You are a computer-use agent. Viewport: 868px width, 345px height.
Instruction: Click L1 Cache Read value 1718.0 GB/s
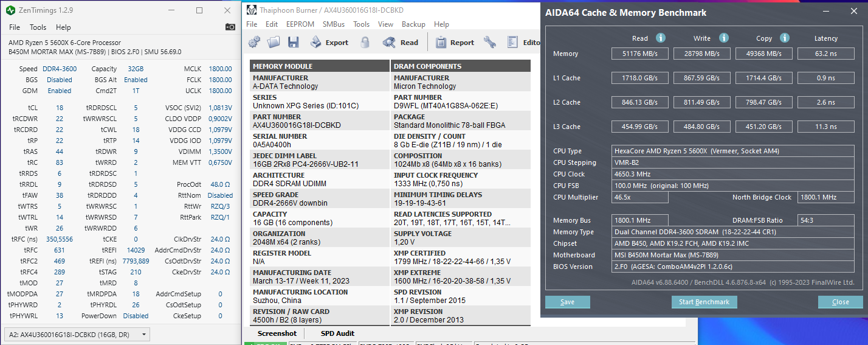tap(639, 78)
